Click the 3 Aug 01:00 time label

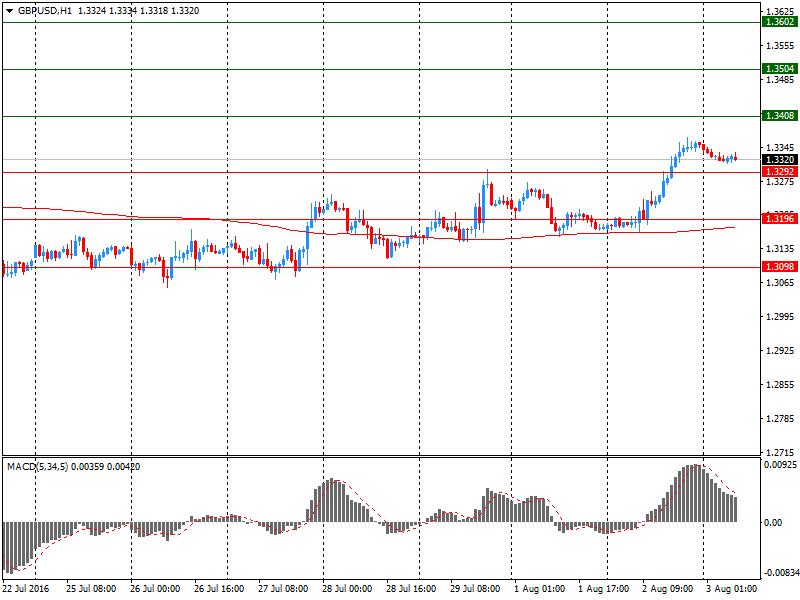click(x=732, y=588)
